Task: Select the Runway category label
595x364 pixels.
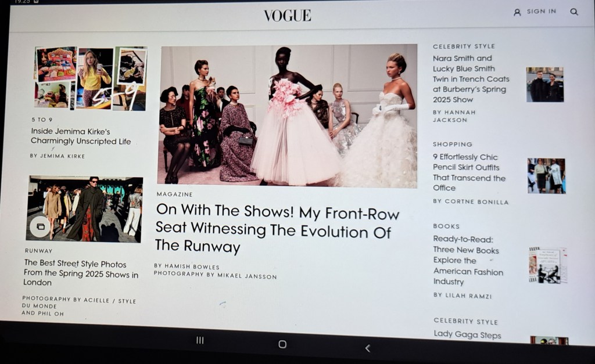Action: (x=38, y=251)
